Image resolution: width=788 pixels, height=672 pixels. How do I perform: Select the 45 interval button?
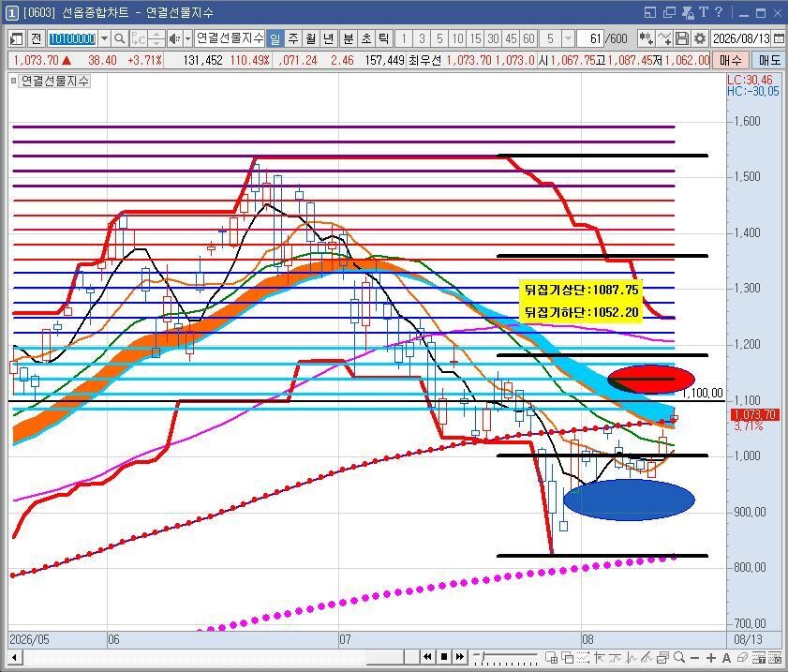(x=511, y=38)
